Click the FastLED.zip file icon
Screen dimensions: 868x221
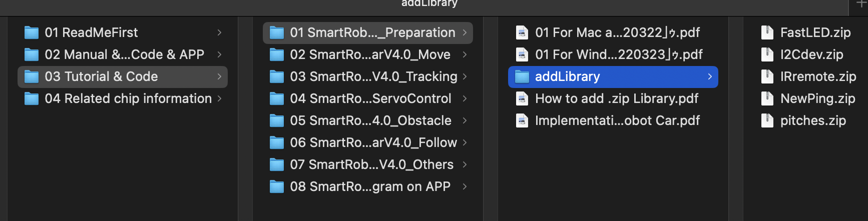click(767, 32)
